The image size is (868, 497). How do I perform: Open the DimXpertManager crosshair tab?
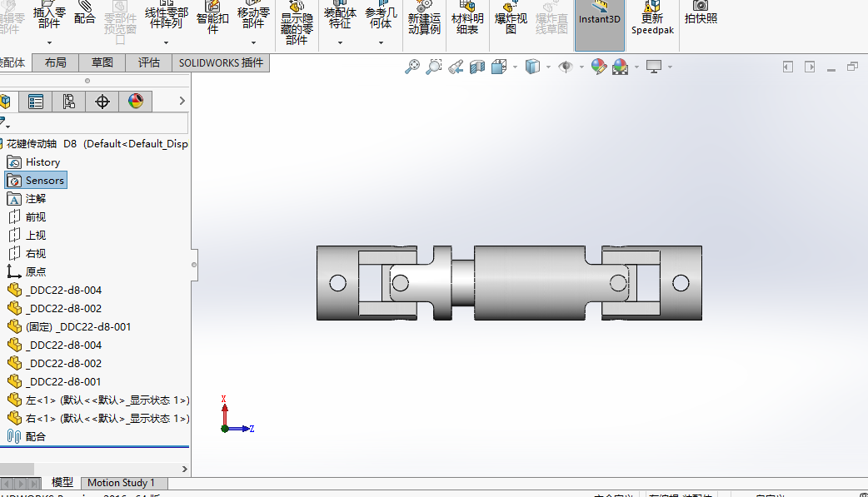[102, 102]
